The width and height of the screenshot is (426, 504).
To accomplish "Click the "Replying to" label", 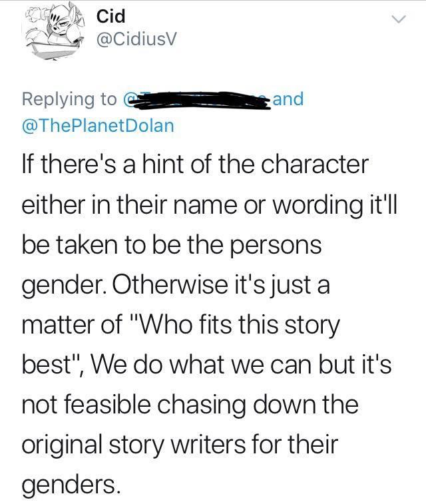I will 69,100.
